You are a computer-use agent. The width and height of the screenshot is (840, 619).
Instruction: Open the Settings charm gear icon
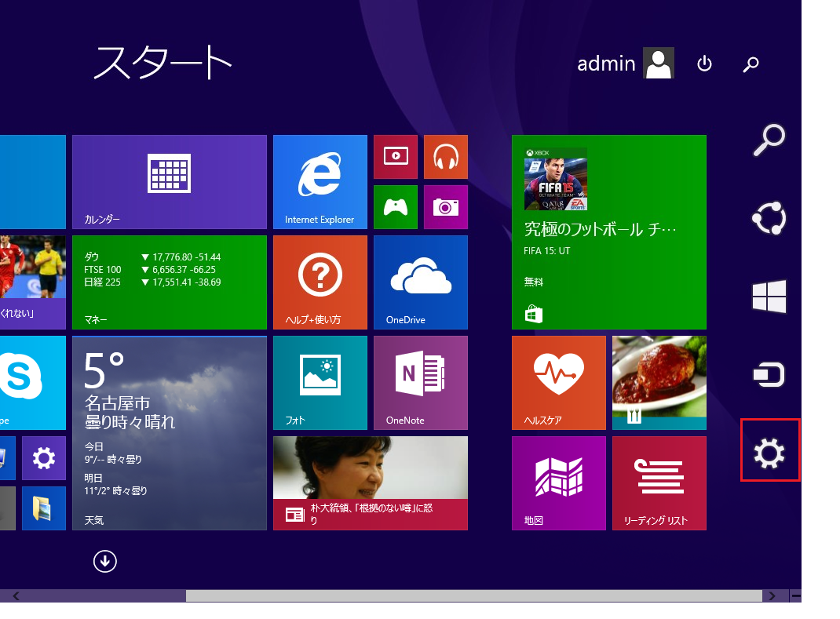pyautogui.click(x=769, y=452)
